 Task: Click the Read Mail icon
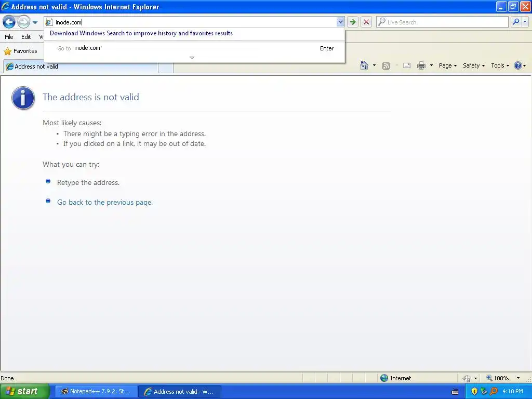click(x=407, y=65)
